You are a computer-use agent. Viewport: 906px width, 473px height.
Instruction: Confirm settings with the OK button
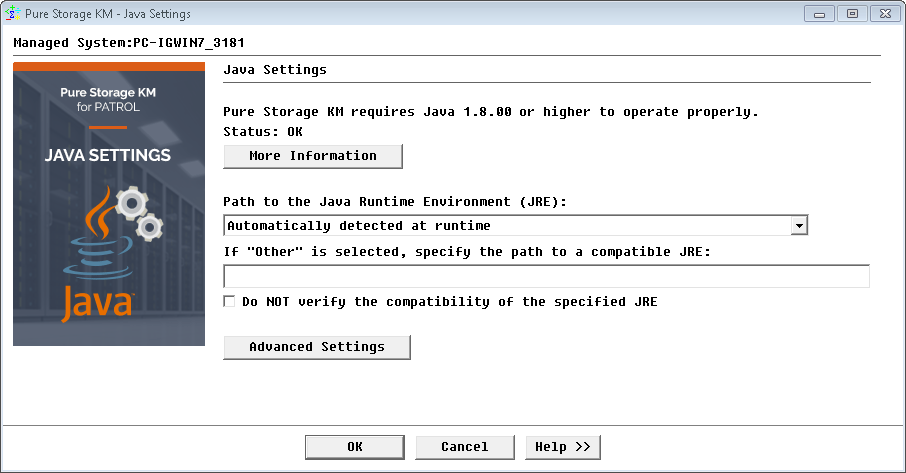tap(355, 447)
